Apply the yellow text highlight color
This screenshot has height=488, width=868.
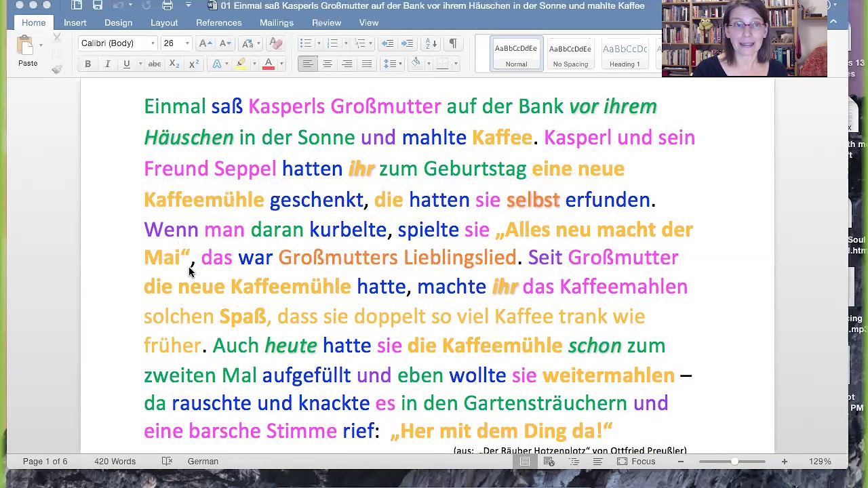click(241, 64)
